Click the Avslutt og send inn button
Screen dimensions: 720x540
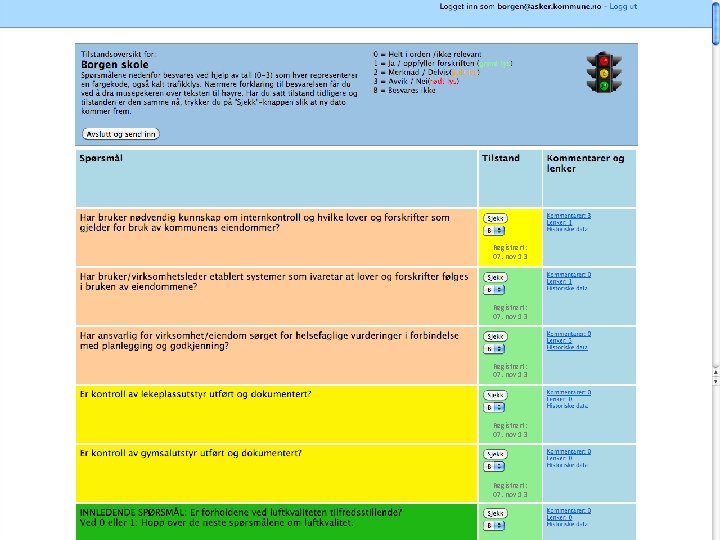[121, 134]
